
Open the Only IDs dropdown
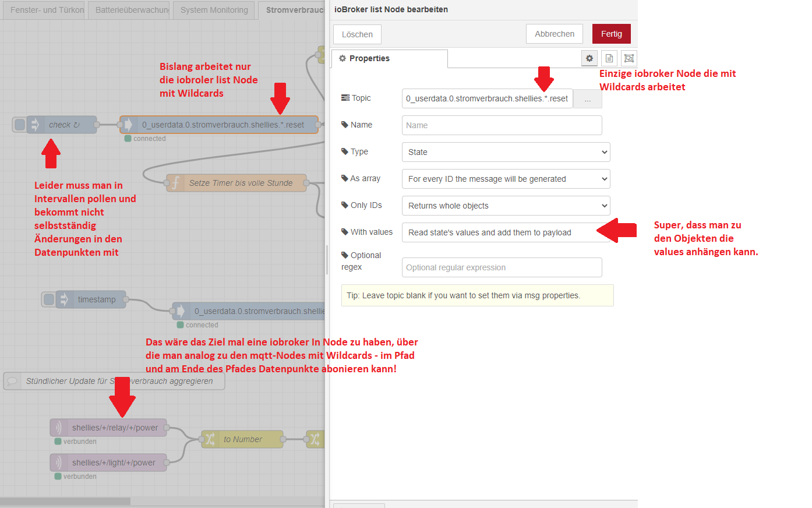506,206
